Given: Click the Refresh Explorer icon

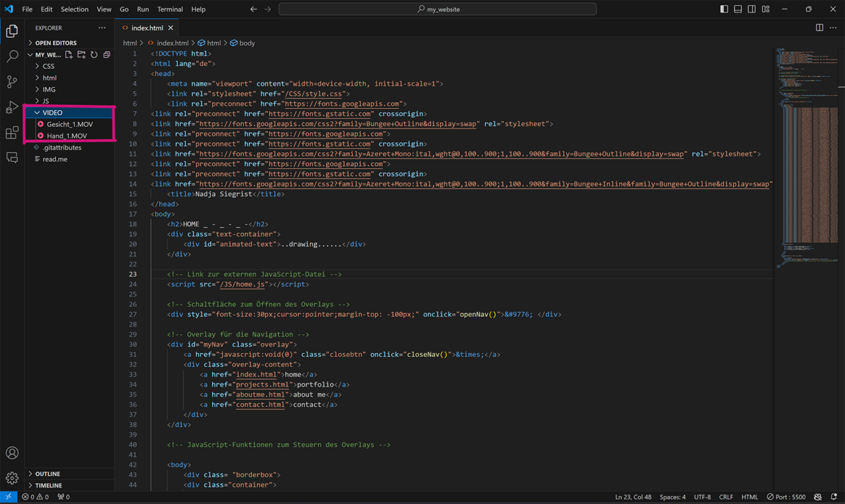Looking at the screenshot, I should [x=94, y=55].
